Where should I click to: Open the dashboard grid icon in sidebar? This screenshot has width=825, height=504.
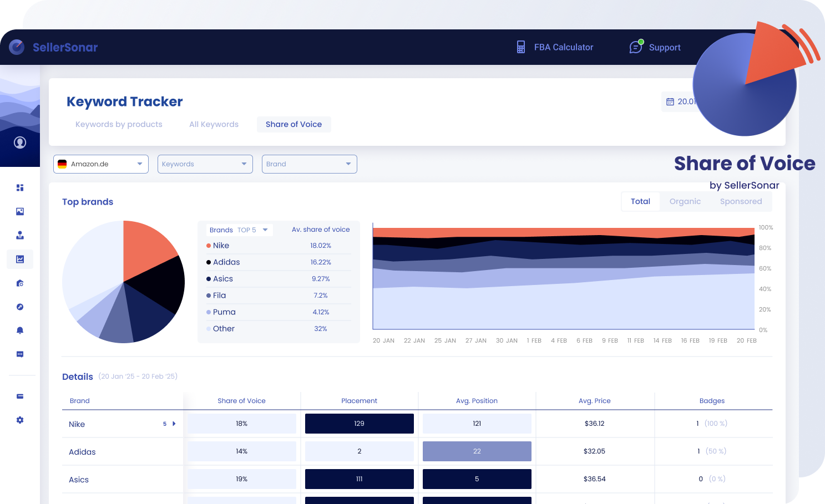click(20, 187)
